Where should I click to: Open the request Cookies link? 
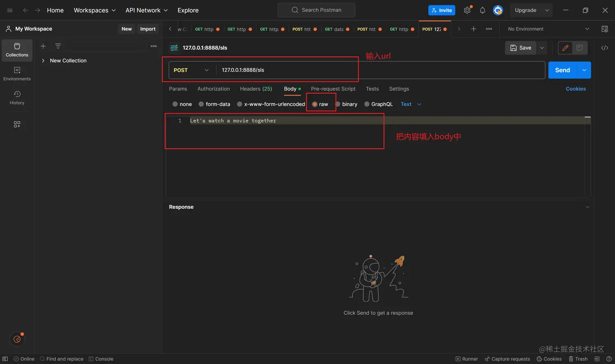tap(576, 89)
